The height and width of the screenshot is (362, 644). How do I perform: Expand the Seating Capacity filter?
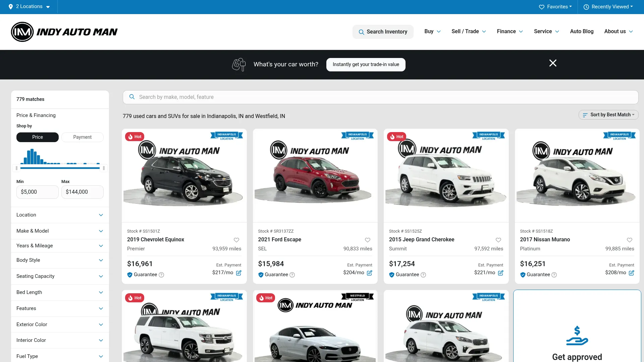60,276
